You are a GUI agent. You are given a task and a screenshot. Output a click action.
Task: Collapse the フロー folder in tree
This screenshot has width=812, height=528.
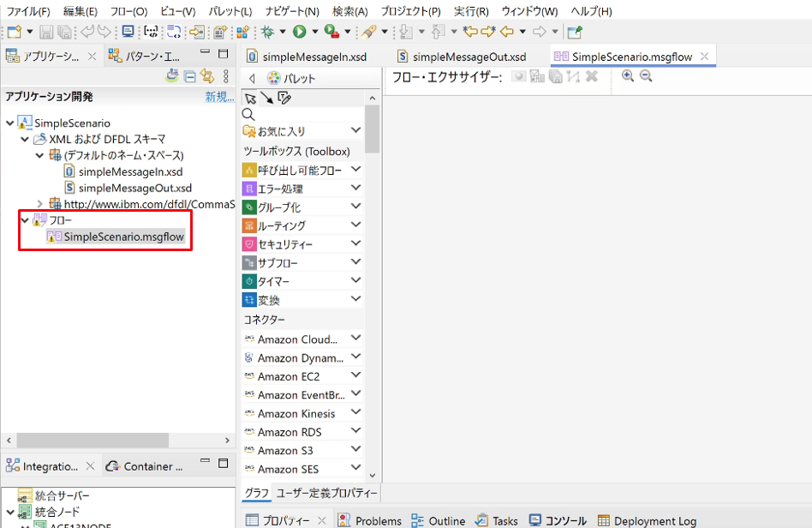(x=25, y=220)
